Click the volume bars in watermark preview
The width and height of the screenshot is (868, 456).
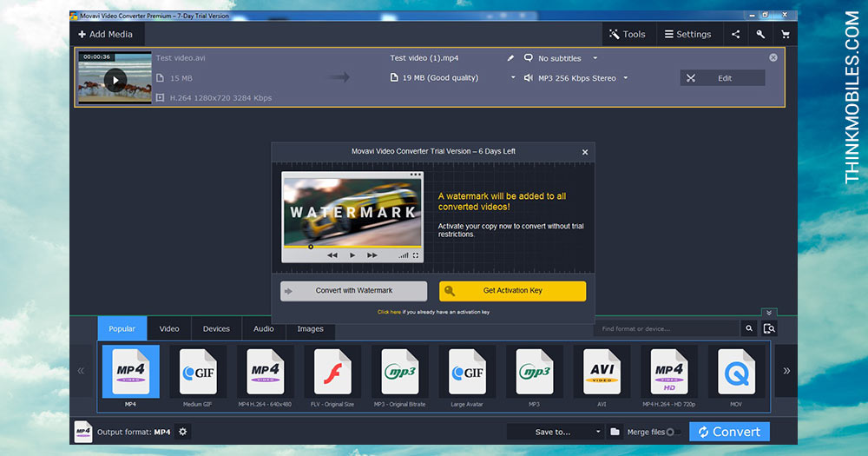[403, 255]
